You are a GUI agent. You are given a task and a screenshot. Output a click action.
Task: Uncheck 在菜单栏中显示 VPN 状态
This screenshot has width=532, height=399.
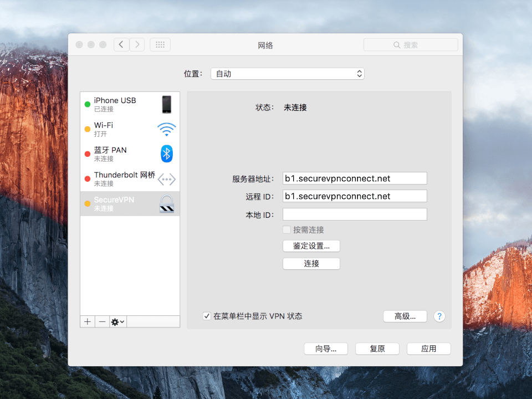coord(207,316)
